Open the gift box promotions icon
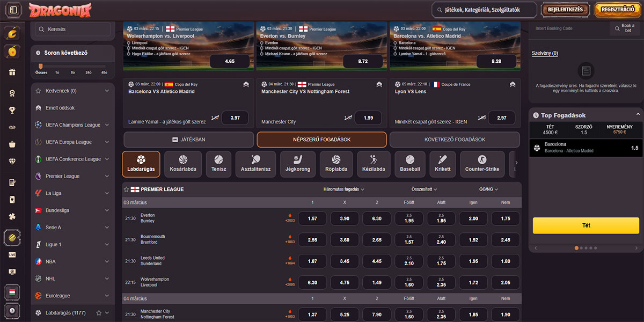Image resolution: width=644 pixels, height=322 pixels. pos(12,72)
